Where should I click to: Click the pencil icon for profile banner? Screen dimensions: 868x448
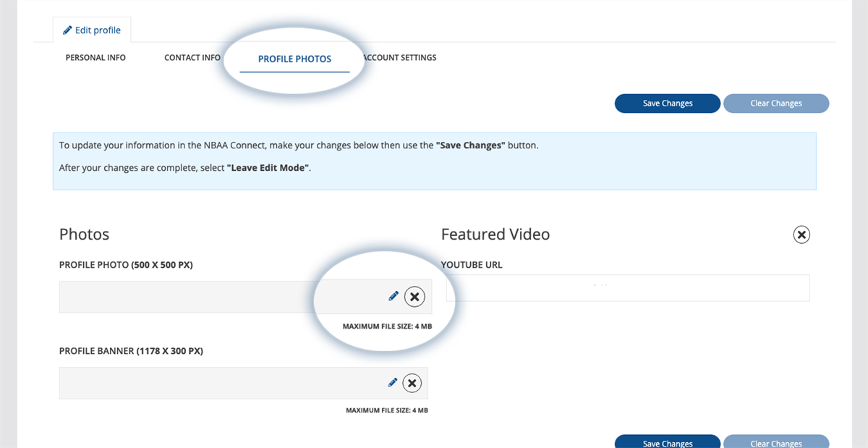pos(393,382)
